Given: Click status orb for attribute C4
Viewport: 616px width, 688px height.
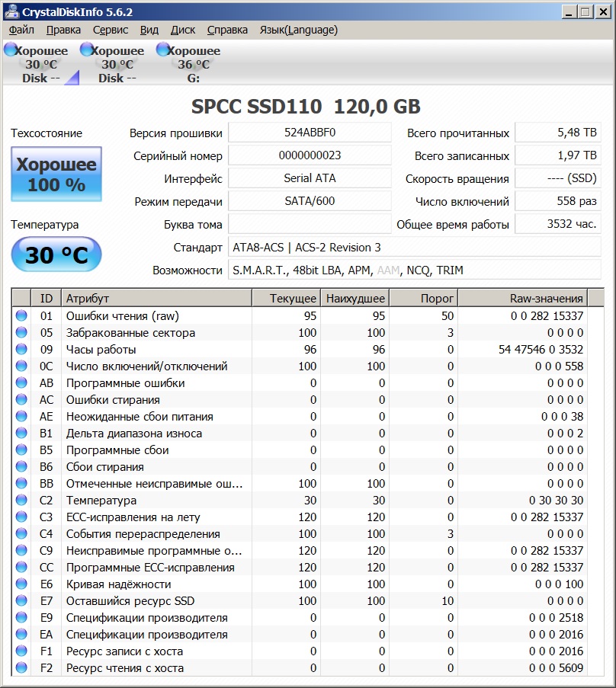Looking at the screenshot, I should tap(21, 533).
